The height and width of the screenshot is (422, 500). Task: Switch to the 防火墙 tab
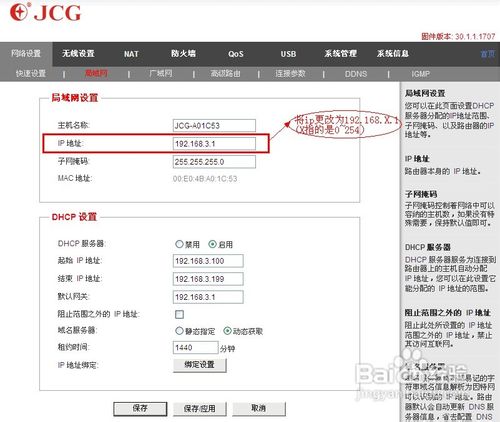[x=183, y=54]
